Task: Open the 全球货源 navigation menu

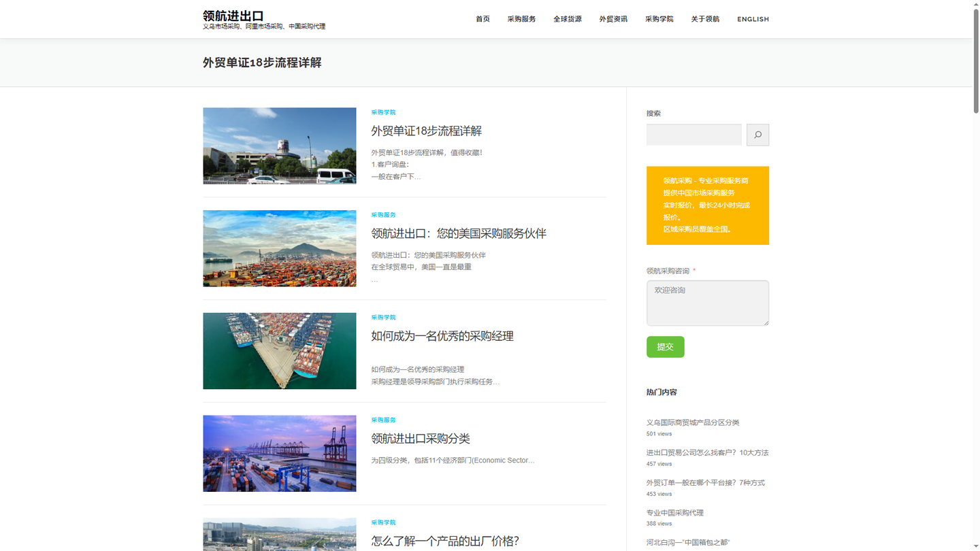Action: click(x=568, y=19)
